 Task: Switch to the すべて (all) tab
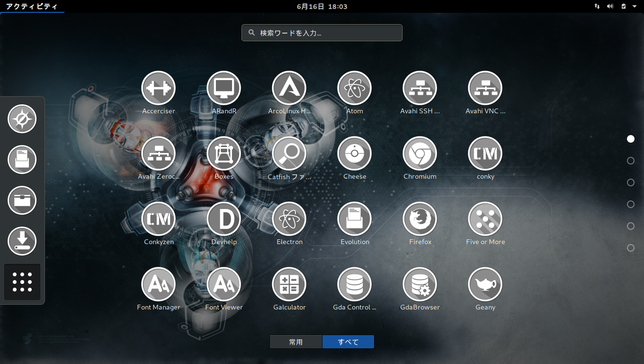tap(348, 342)
